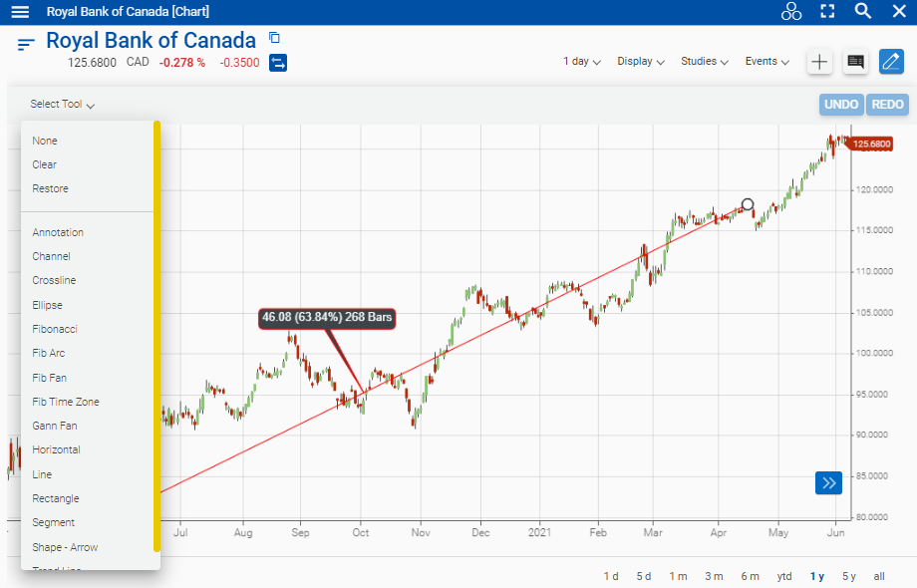
Task: Click the plus add button
Action: pos(819,62)
